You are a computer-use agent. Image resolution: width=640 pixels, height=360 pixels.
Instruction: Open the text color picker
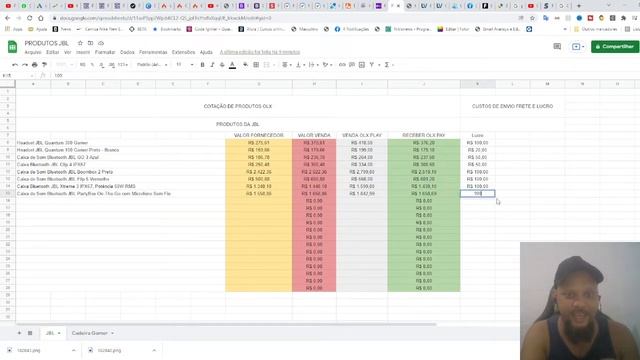(x=232, y=65)
